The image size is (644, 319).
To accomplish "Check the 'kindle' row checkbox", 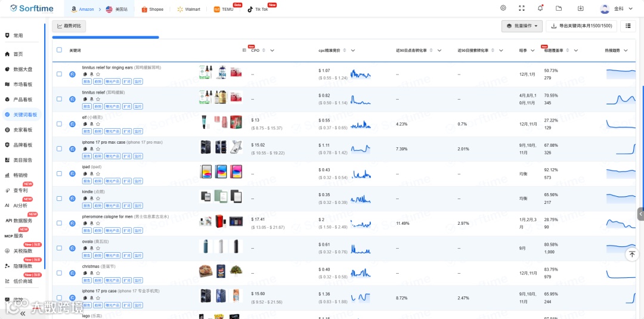I will [x=59, y=199].
